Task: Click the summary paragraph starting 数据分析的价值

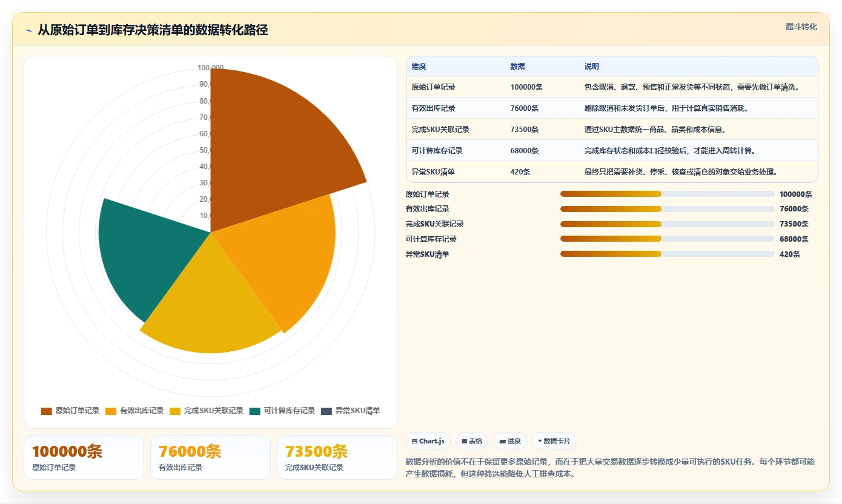Action: [611, 468]
